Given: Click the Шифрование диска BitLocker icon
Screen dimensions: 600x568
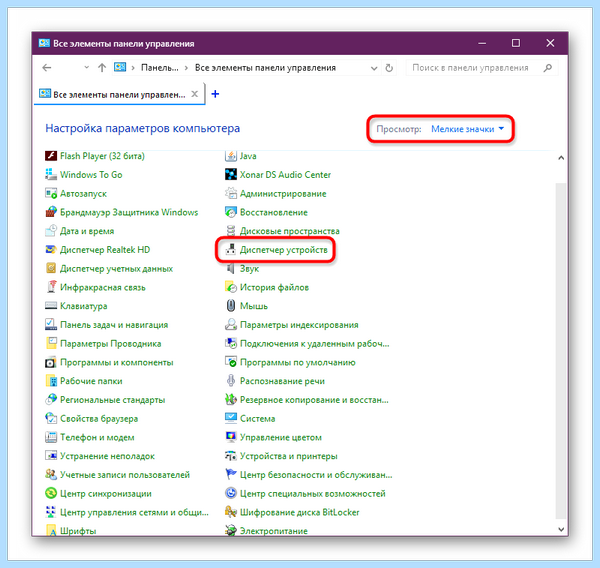Looking at the screenshot, I should tap(231, 512).
